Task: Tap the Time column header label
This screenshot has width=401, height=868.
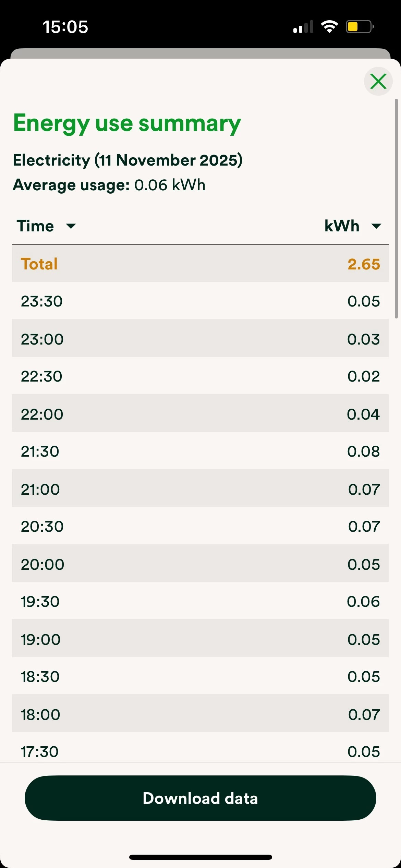Action: click(x=35, y=226)
